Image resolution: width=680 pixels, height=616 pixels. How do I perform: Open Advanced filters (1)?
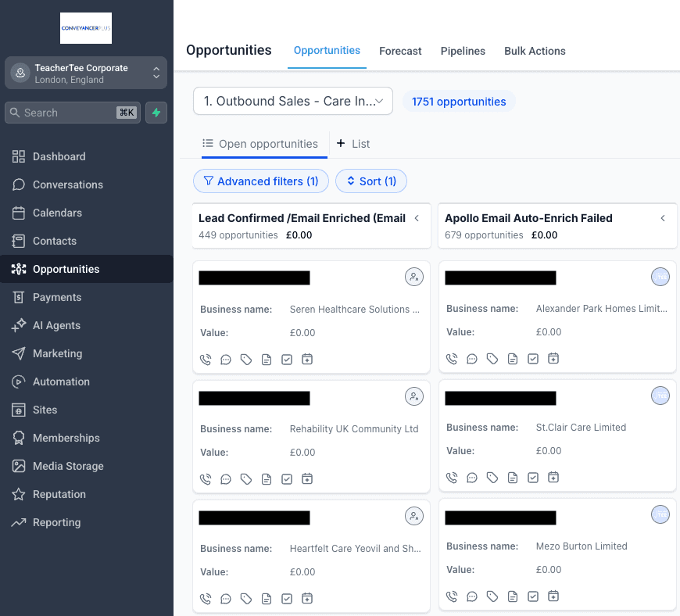260,181
